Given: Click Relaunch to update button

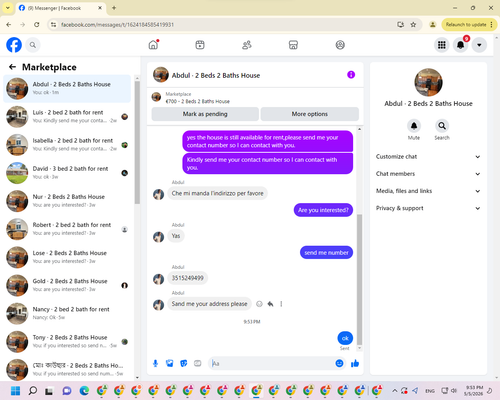Looking at the screenshot, I should (x=466, y=25).
